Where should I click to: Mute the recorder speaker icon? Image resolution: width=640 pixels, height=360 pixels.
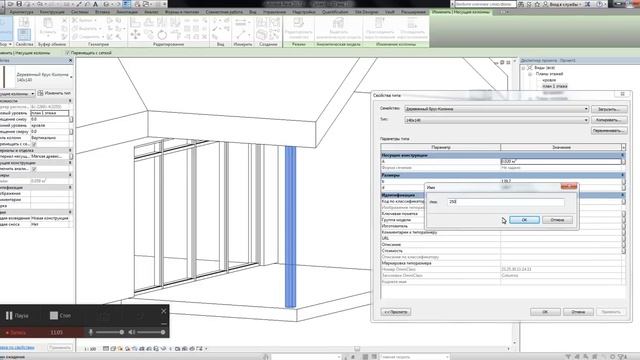132,332
